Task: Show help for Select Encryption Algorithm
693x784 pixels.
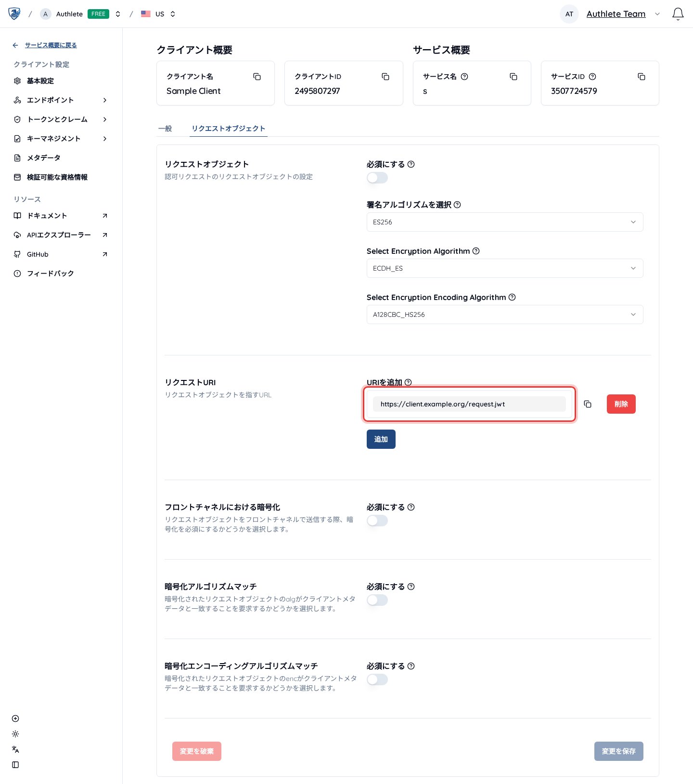Action: pos(476,251)
